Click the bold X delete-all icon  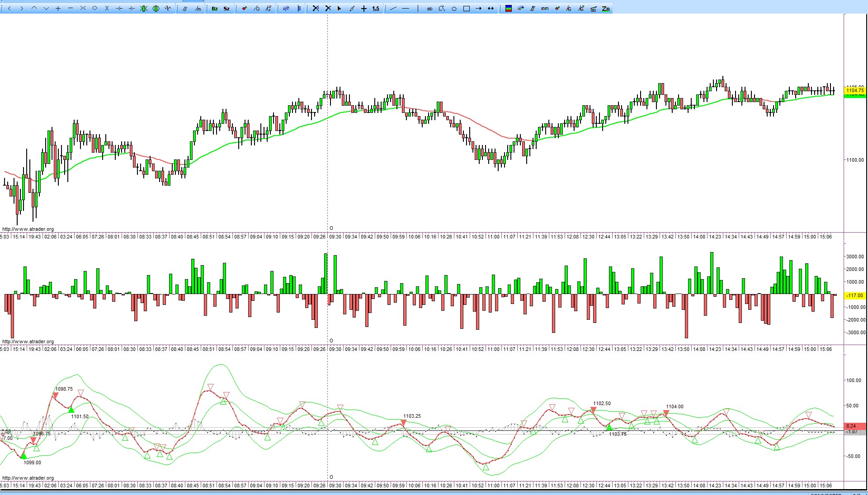tap(328, 8)
